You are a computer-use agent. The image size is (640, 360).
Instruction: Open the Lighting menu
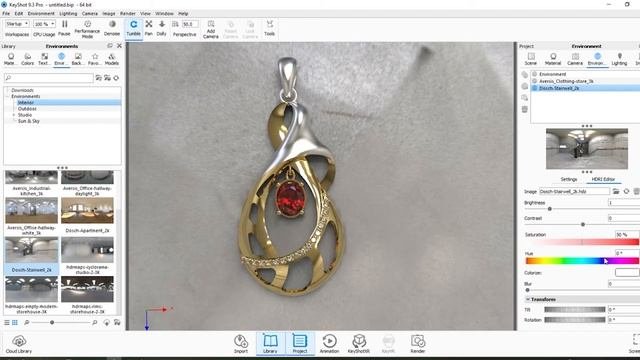point(68,13)
